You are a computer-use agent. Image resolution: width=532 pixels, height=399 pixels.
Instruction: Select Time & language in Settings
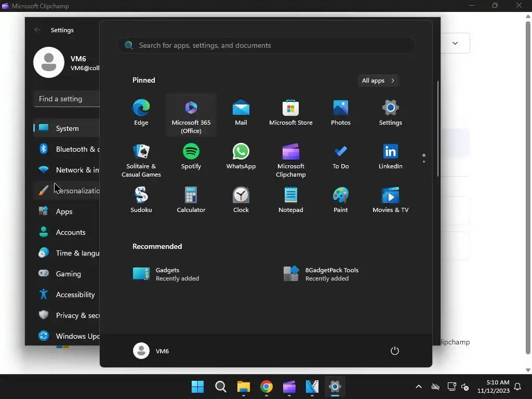(67, 253)
